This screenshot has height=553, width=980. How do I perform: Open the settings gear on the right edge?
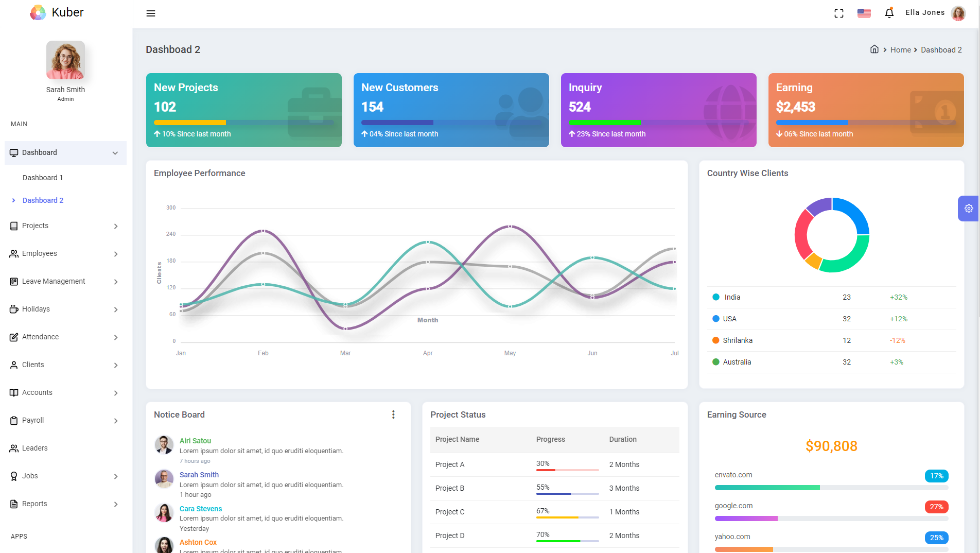point(969,209)
